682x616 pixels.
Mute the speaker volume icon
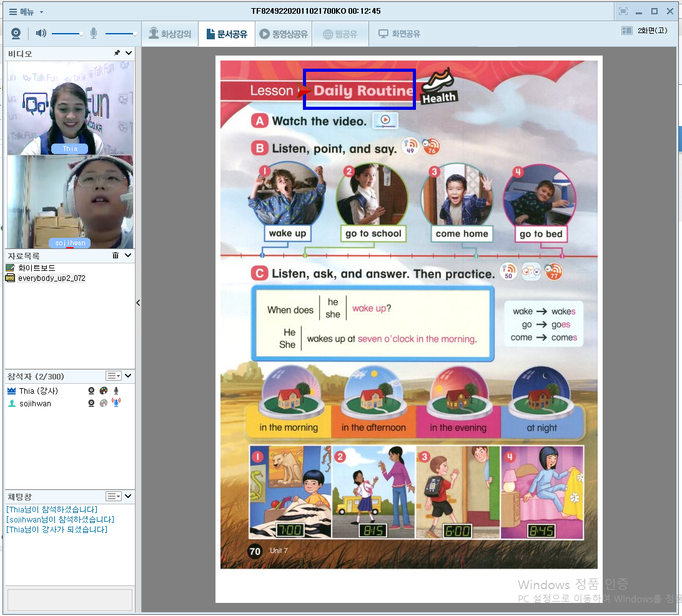(x=41, y=34)
